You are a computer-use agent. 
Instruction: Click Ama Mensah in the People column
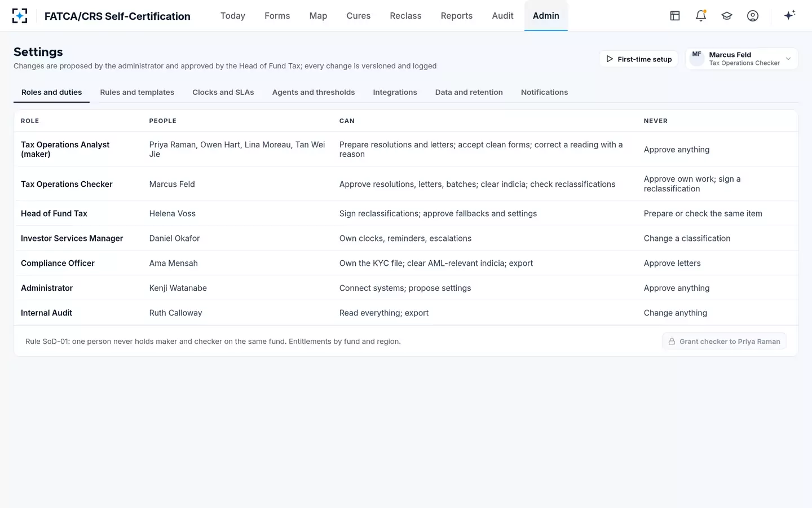(x=174, y=263)
